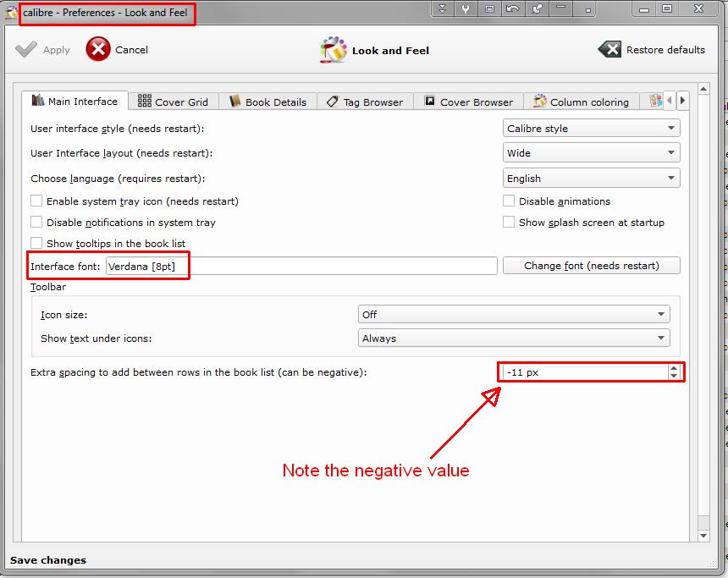728x578 pixels.
Task: Click the Apply button label
Action: 56,50
